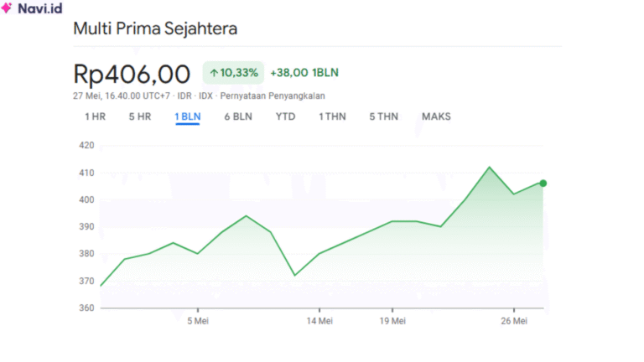Viewport: 644px width, 362px height.
Task: Click the chart peak near 412
Action: tap(489, 167)
